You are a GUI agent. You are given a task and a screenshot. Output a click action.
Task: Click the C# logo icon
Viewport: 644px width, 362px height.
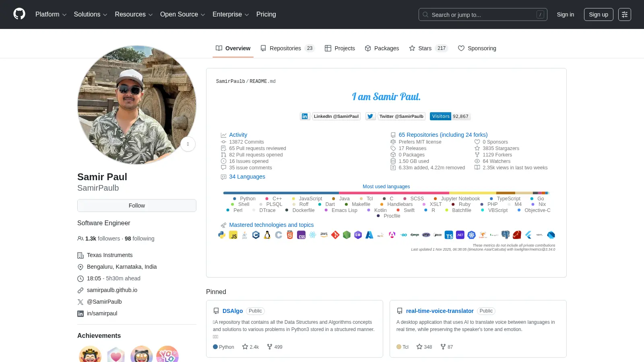pos(358,235)
